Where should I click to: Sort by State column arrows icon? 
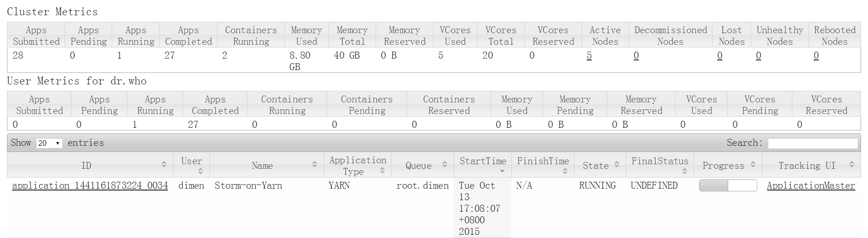coord(617,165)
